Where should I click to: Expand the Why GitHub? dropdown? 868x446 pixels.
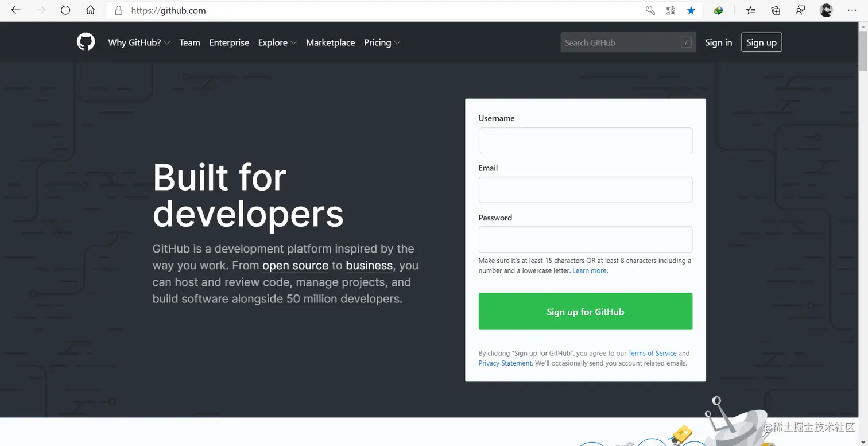(139, 42)
